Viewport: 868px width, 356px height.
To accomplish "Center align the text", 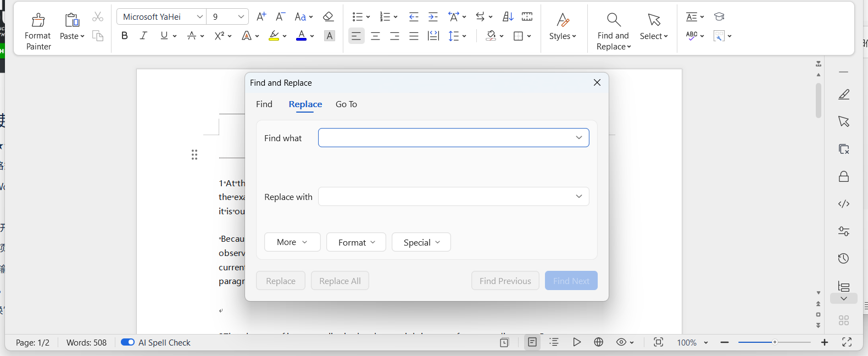I will point(375,36).
